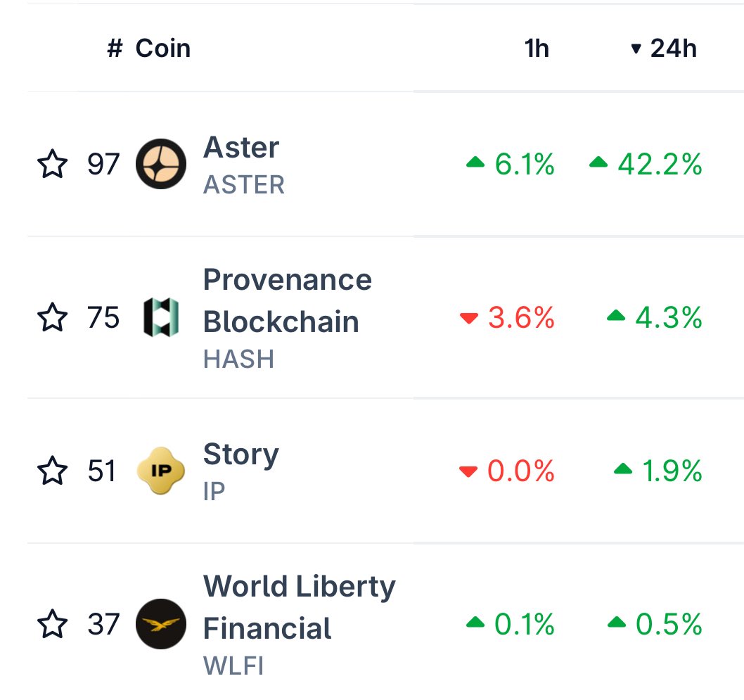Favorite Aster with the star icon

(x=52, y=164)
